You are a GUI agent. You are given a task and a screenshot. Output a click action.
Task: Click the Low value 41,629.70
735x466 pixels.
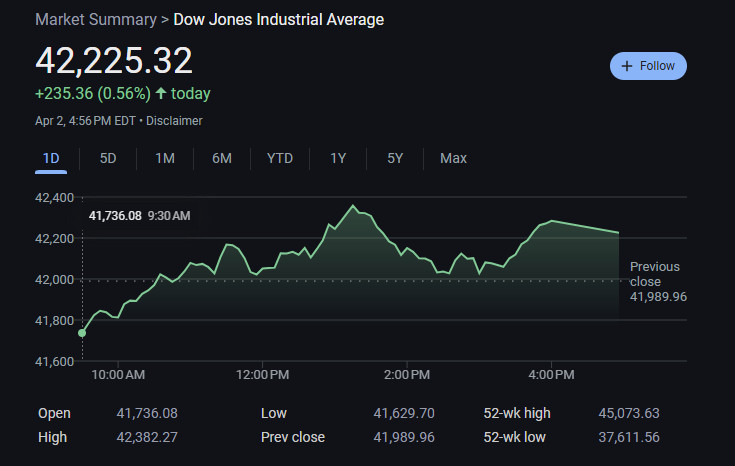pyautogui.click(x=404, y=413)
